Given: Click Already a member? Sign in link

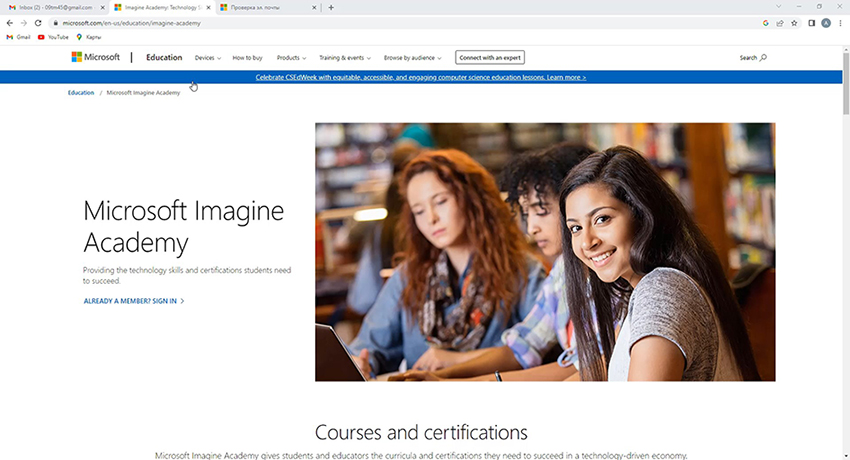Looking at the screenshot, I should (134, 301).
